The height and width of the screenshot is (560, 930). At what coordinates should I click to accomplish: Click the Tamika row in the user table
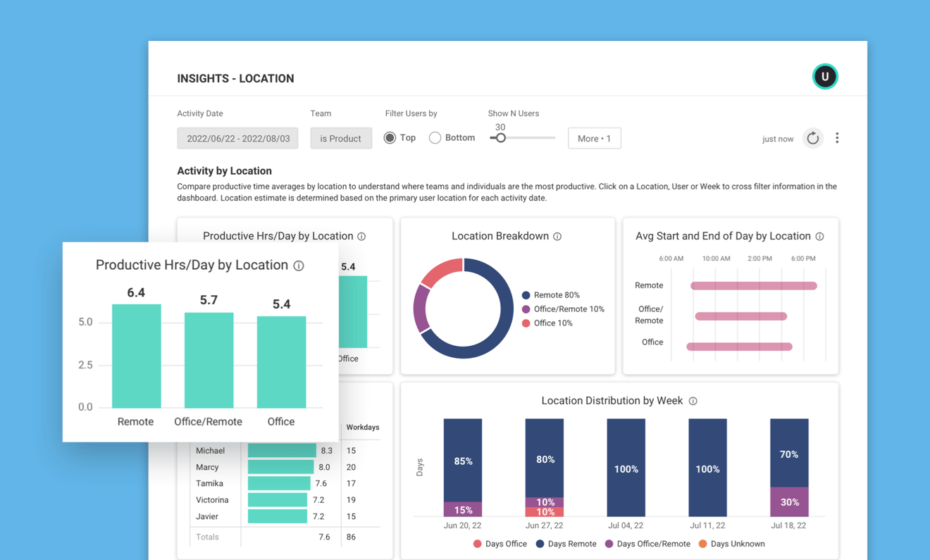(285, 483)
